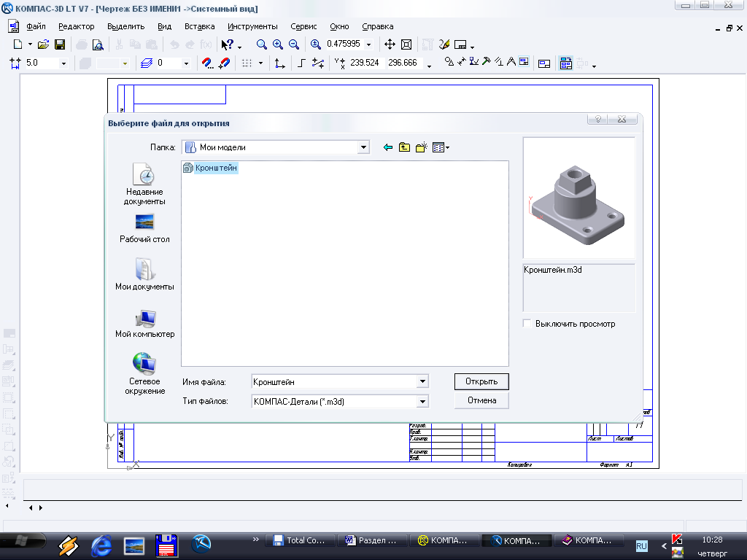Screen dimensions: 747x560
Task: Open the grid options dropdown arrow
Action: (x=260, y=63)
